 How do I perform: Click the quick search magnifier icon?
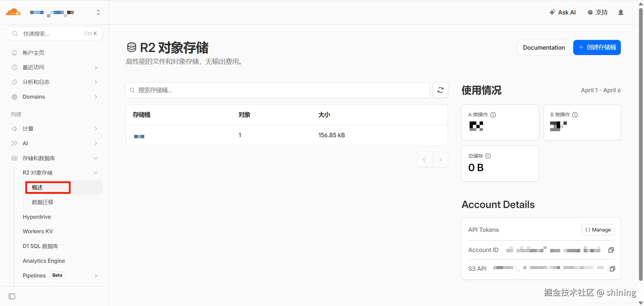(15, 34)
